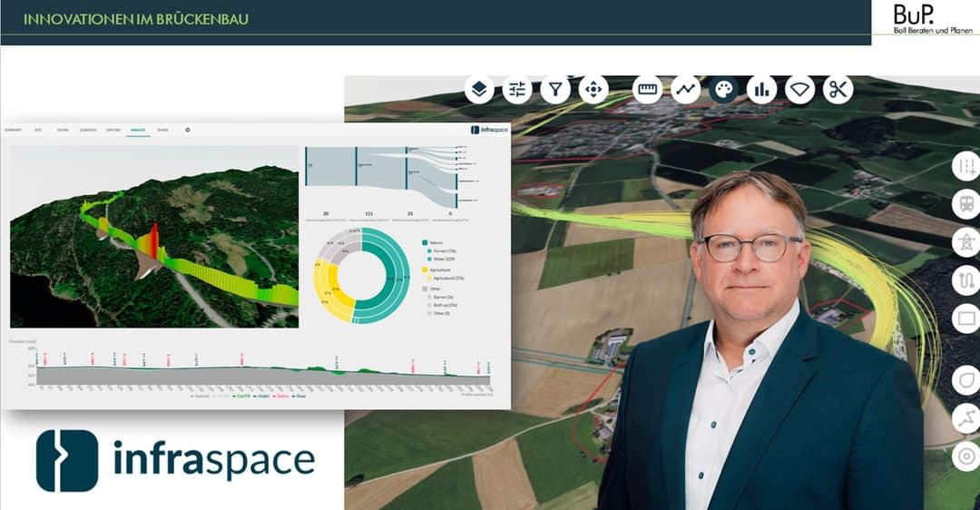Open the sliders settings icon in map toolbar
The height and width of the screenshot is (510, 980).
[517, 90]
